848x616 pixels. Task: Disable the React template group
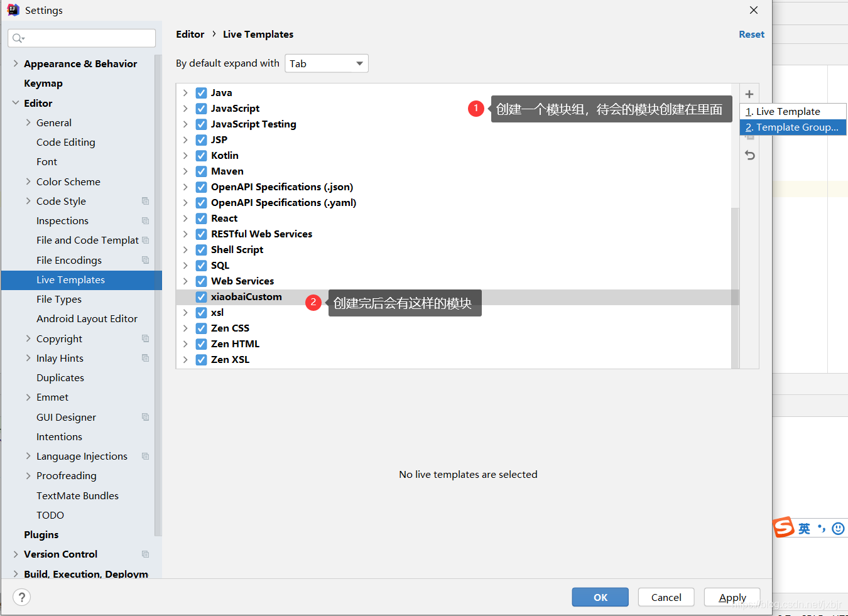pos(201,219)
